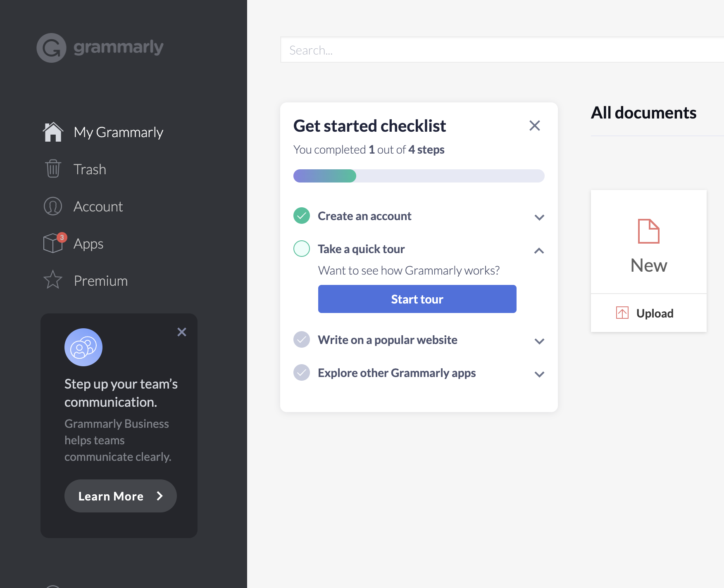Click the new document page icon
The height and width of the screenshot is (588, 724).
[648, 231]
